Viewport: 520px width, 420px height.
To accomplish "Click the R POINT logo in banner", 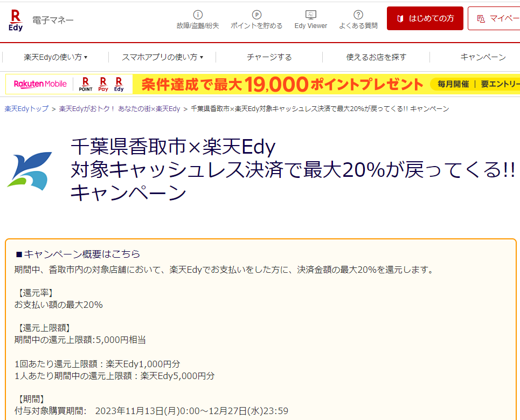I will tap(86, 84).
